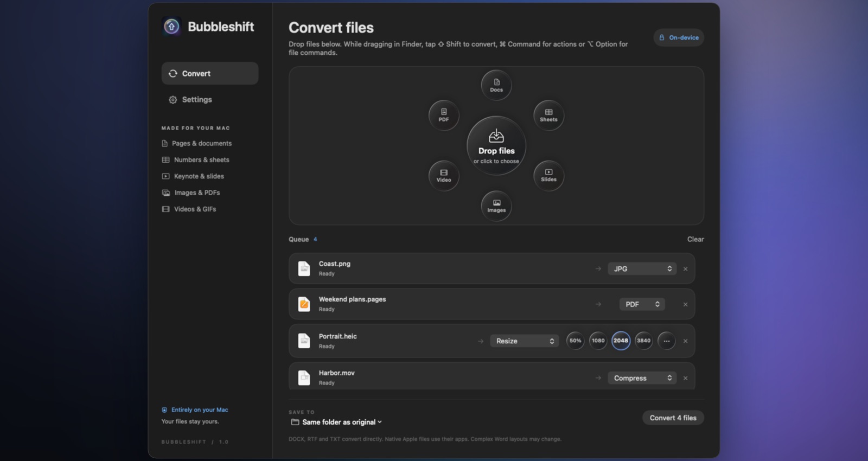Open the Resize action dropdown
The height and width of the screenshot is (461, 868).
[x=525, y=341]
